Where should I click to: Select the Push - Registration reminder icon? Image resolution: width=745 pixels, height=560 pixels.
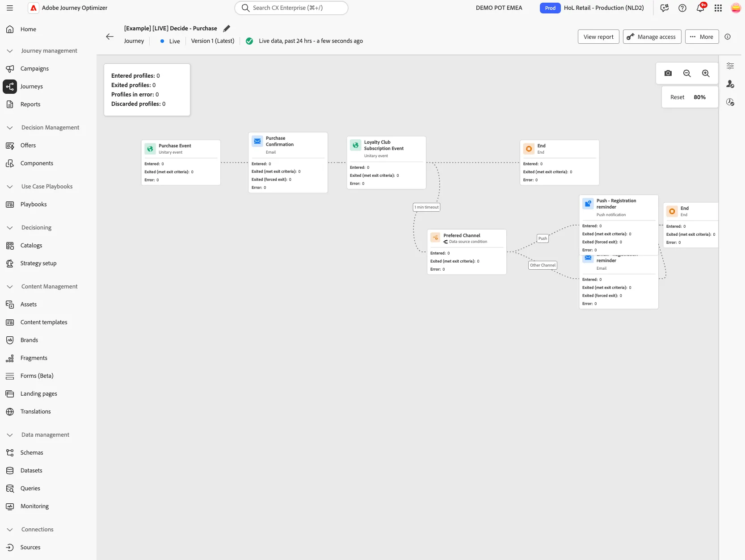click(x=588, y=204)
